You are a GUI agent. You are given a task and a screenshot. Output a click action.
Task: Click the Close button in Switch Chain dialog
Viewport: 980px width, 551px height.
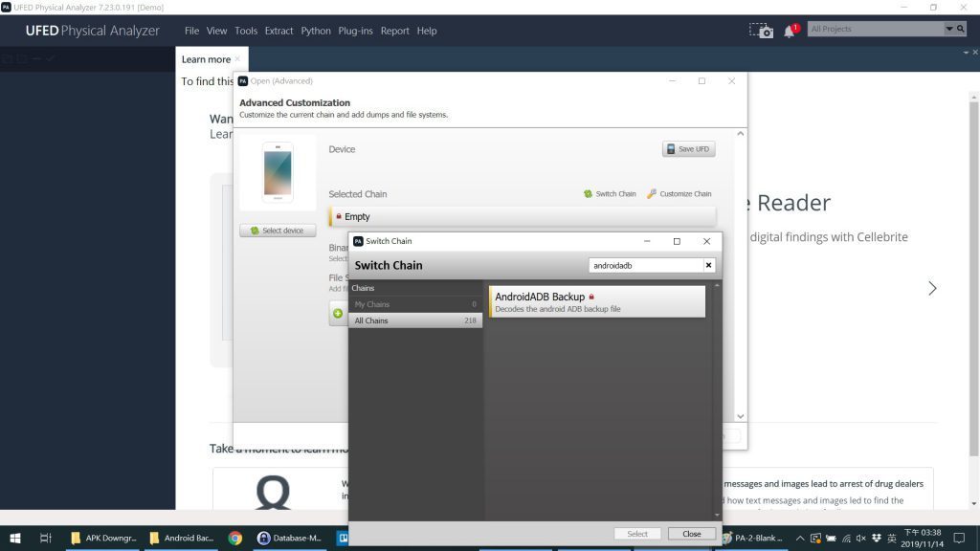pos(691,534)
